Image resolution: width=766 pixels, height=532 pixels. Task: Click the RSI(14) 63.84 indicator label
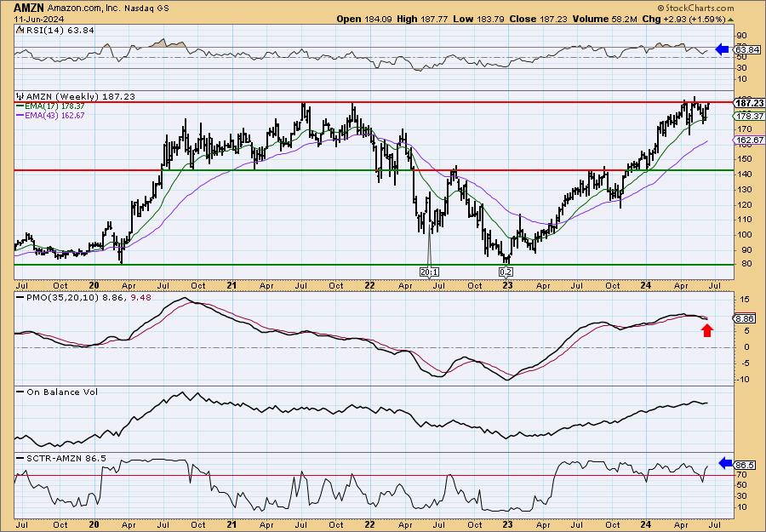[x=60, y=30]
